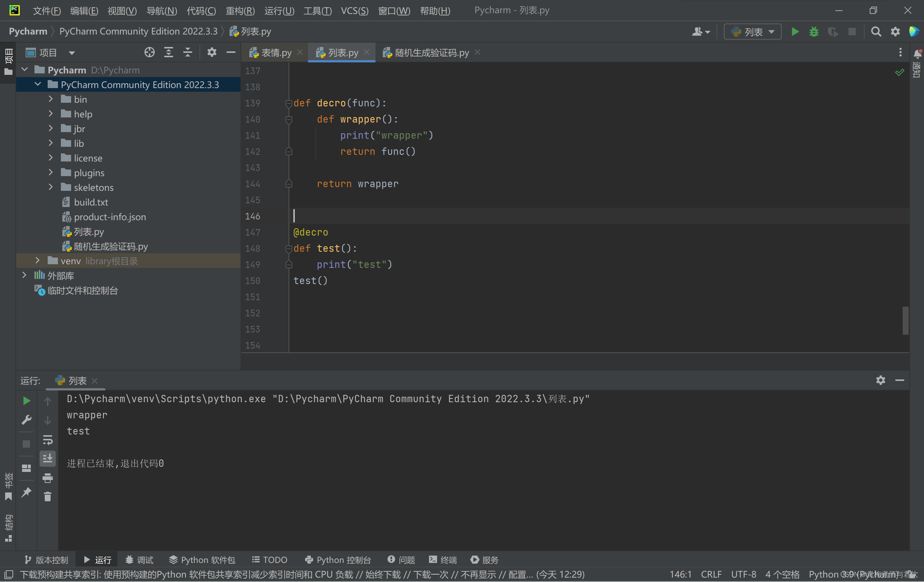Screen dimensions: 924x582
Task: Start debugging with the bug icon
Action: click(814, 32)
